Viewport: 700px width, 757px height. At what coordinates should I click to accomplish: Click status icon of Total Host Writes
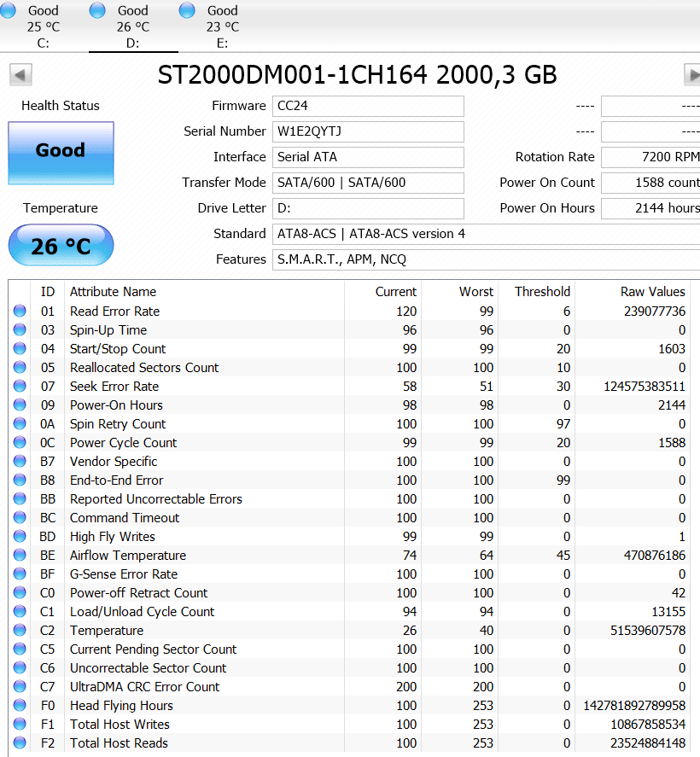coord(20,725)
